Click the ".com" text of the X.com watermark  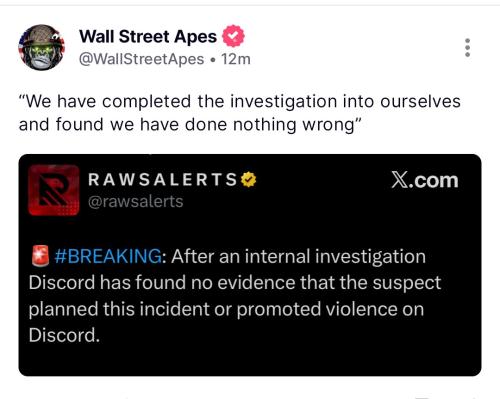tap(433, 180)
